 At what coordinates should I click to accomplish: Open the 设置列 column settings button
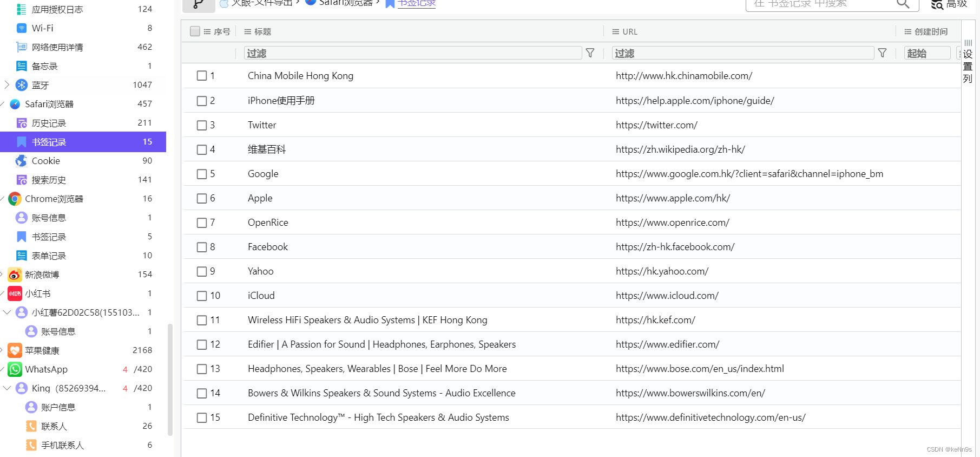(968, 61)
